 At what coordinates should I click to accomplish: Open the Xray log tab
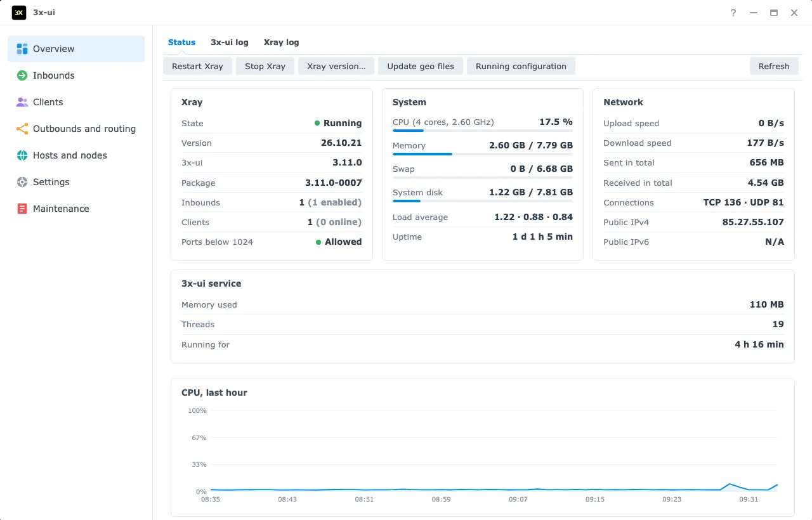281,42
